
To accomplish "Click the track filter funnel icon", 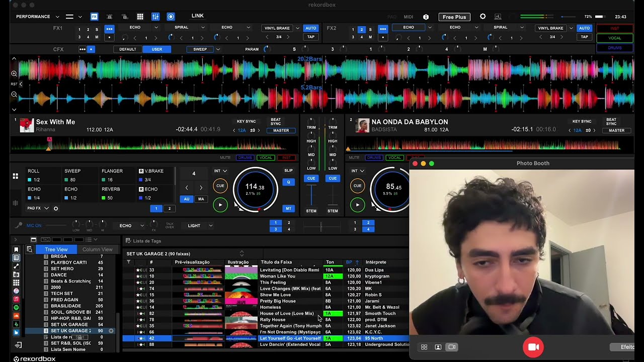I will [128, 262].
